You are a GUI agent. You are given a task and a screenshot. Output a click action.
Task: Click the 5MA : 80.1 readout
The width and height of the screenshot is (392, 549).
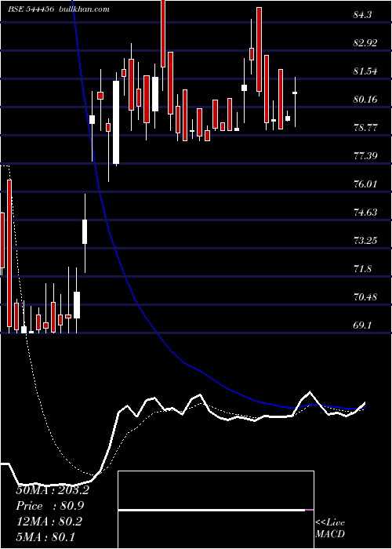coord(45,537)
